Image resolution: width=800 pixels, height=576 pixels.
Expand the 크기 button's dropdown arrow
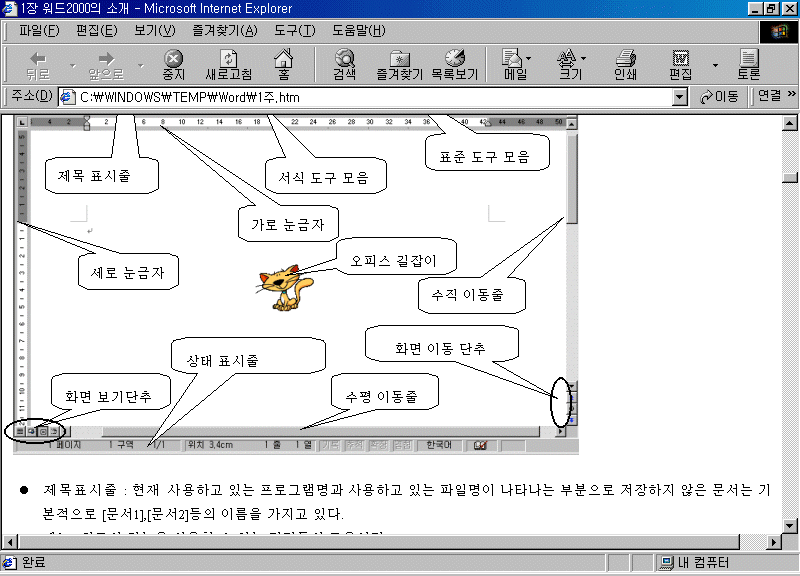pyautogui.click(x=584, y=58)
